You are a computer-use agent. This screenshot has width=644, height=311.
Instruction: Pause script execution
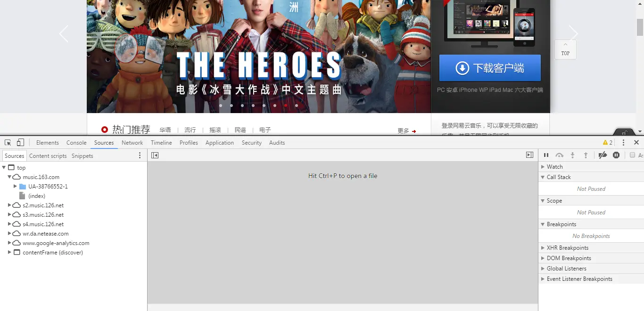546,155
